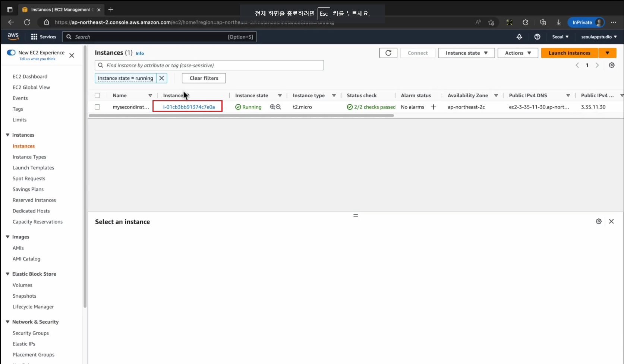Click the AWS Search input field
Screen dimensions: 624x364
[x=160, y=37]
